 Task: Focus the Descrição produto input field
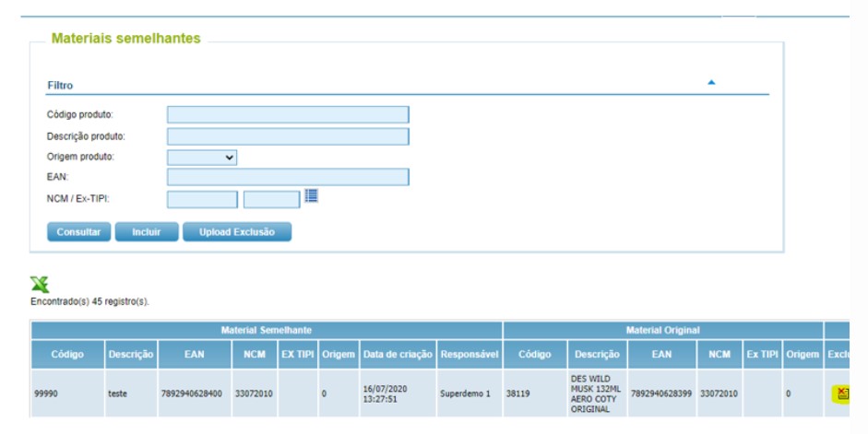click(x=288, y=136)
